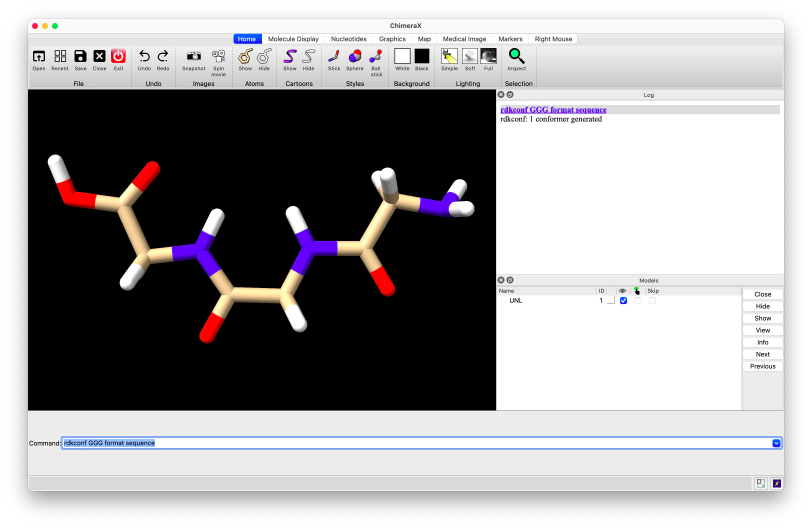Set Full lighting

click(x=488, y=56)
